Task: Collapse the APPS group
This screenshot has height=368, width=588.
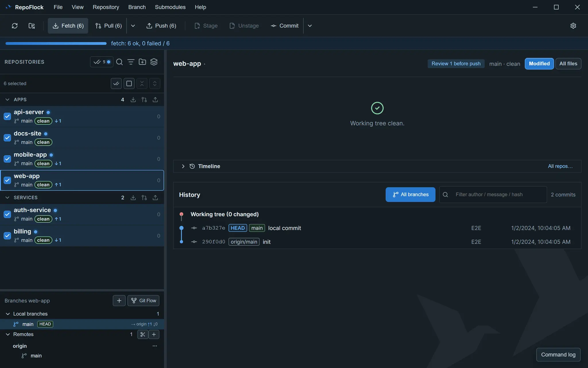Action: point(7,100)
